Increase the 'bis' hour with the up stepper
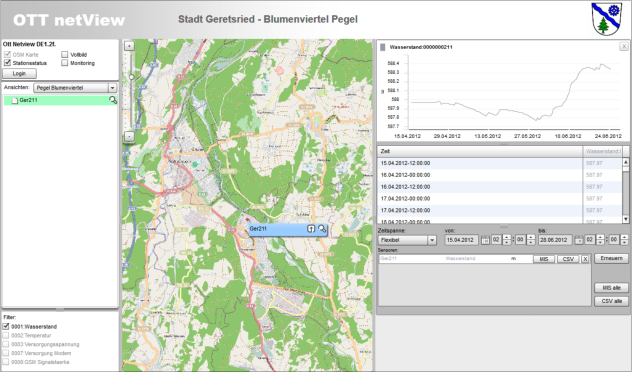The height and width of the screenshot is (372, 632). pyautogui.click(x=600, y=237)
